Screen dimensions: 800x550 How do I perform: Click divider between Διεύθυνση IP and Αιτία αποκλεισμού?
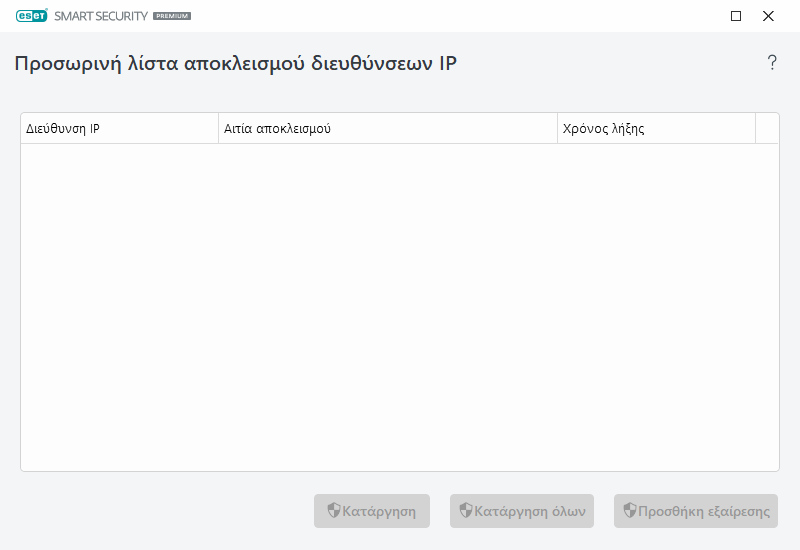pyautogui.click(x=218, y=129)
